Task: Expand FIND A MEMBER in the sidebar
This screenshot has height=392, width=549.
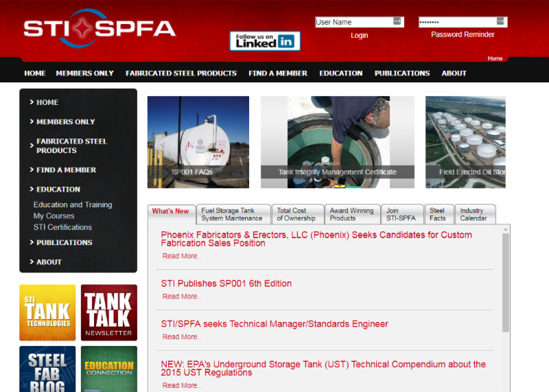Action: click(x=63, y=170)
